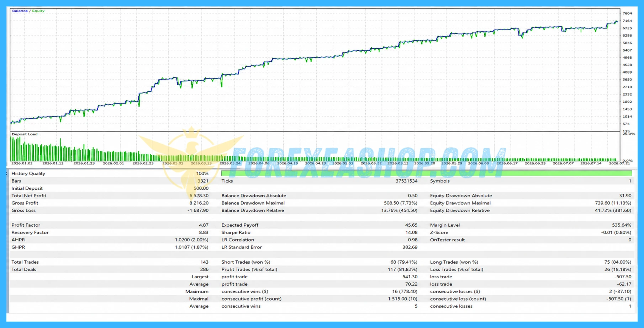The image size is (644, 328).
Task: Select consecutive loss value "-507.50 (1)"
Action: [619, 299]
